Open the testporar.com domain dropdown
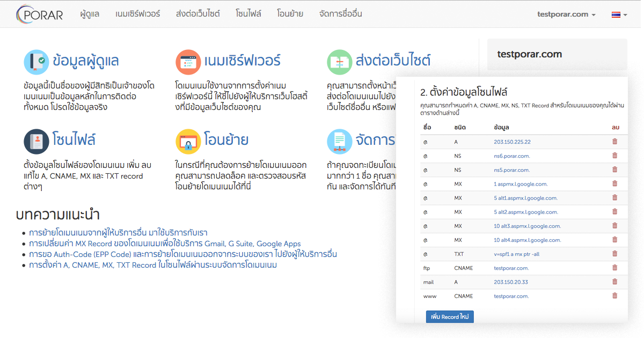The image size is (644, 338). [566, 14]
